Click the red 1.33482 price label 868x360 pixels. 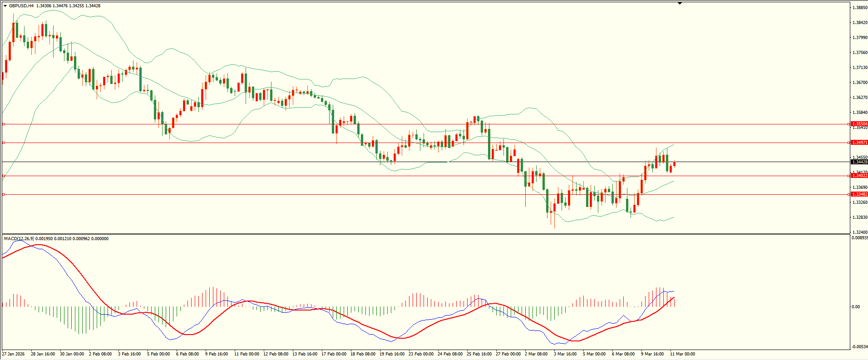(859, 194)
